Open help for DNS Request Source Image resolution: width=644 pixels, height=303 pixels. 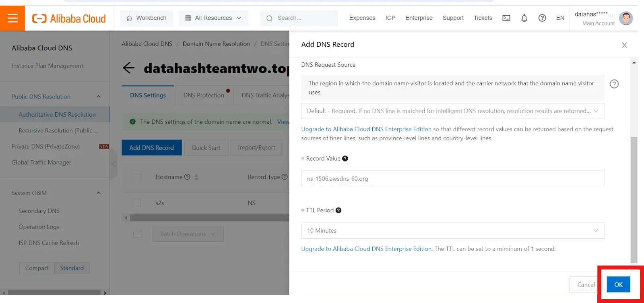[x=614, y=84]
